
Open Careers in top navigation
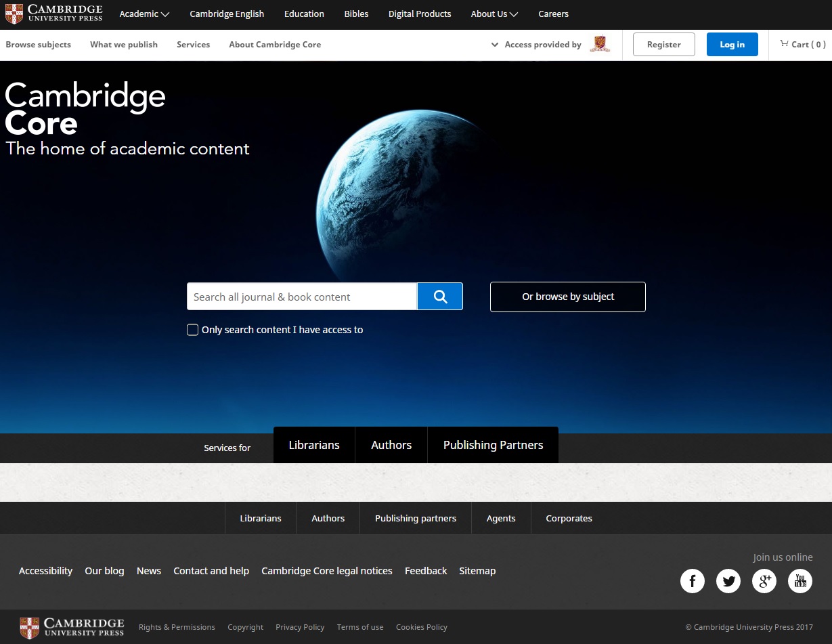(x=553, y=14)
